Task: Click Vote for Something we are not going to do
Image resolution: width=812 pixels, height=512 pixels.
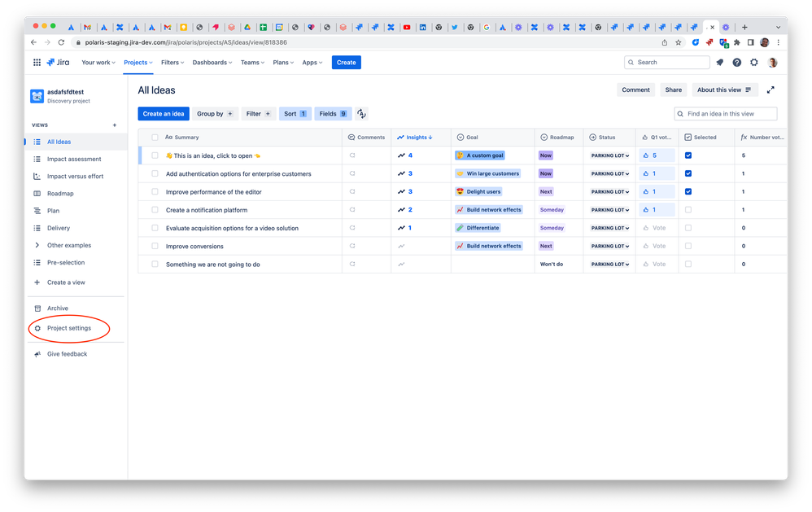Action: (x=655, y=265)
